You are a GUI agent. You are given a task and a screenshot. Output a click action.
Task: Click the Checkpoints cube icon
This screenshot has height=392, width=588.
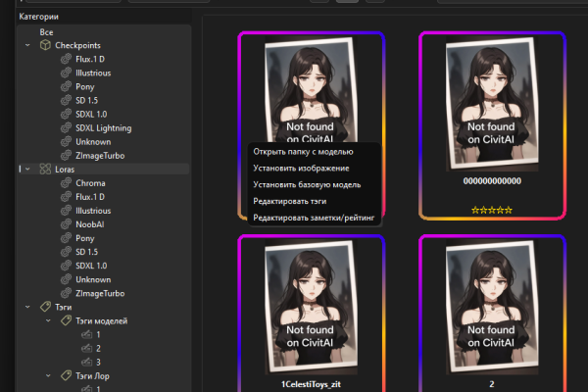[45, 45]
